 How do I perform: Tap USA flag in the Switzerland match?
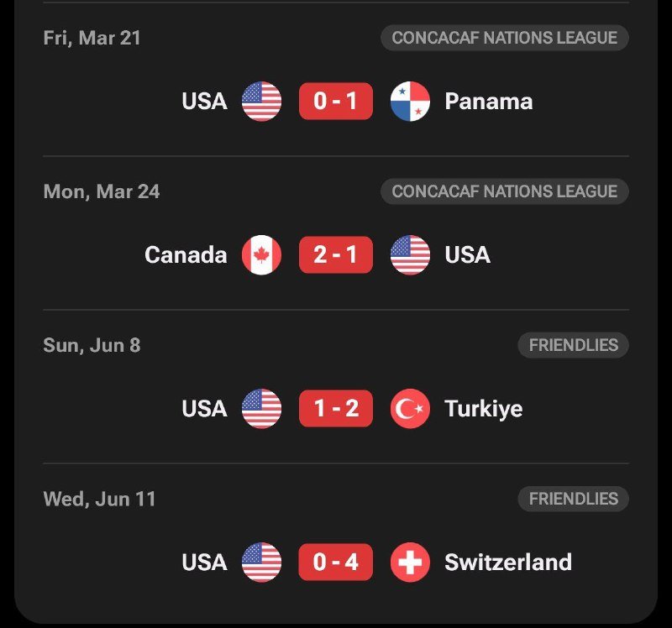coord(261,563)
